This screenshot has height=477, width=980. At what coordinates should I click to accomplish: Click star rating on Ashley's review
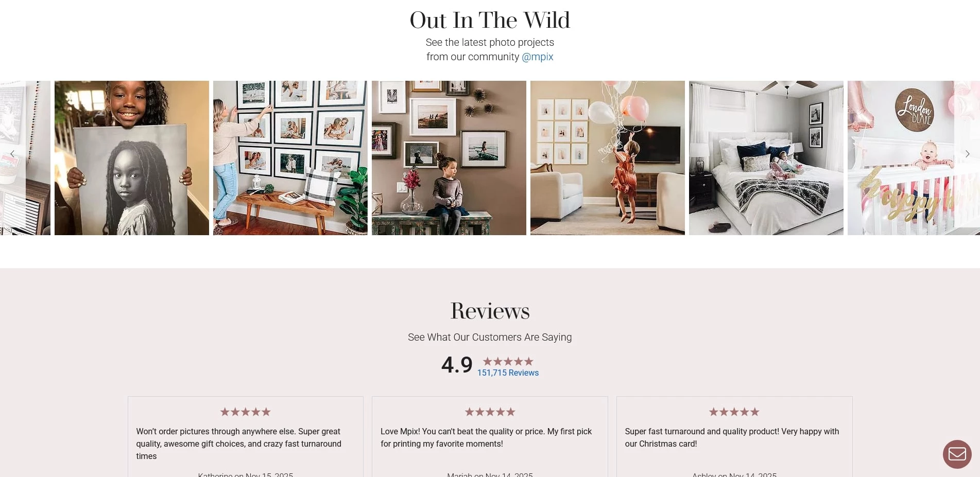point(734,412)
